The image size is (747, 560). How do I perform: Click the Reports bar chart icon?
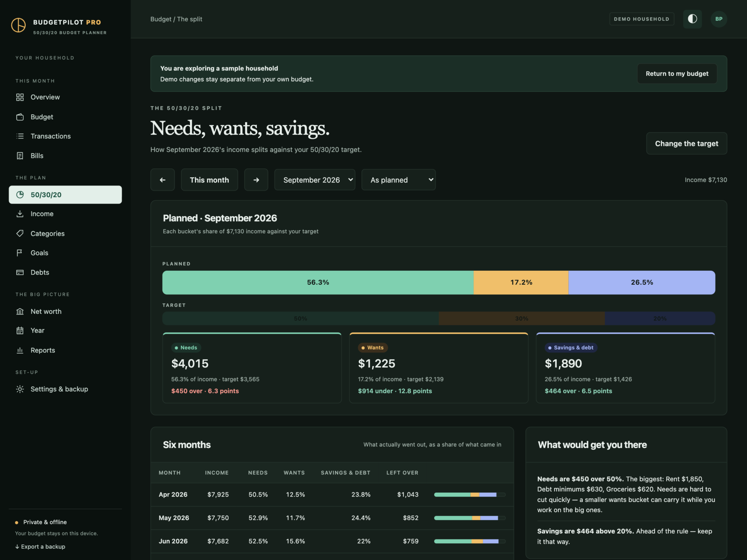(20, 350)
